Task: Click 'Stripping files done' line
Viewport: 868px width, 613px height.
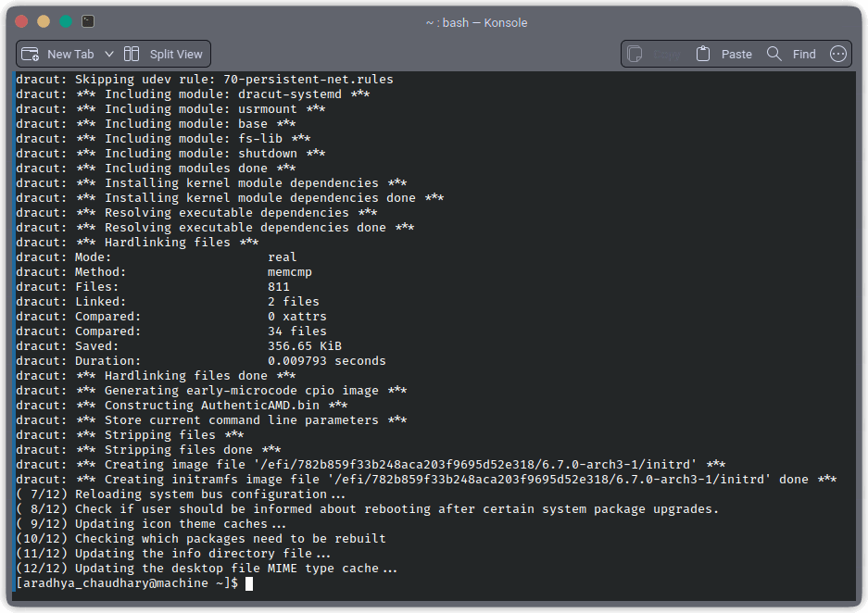Action: (148, 450)
